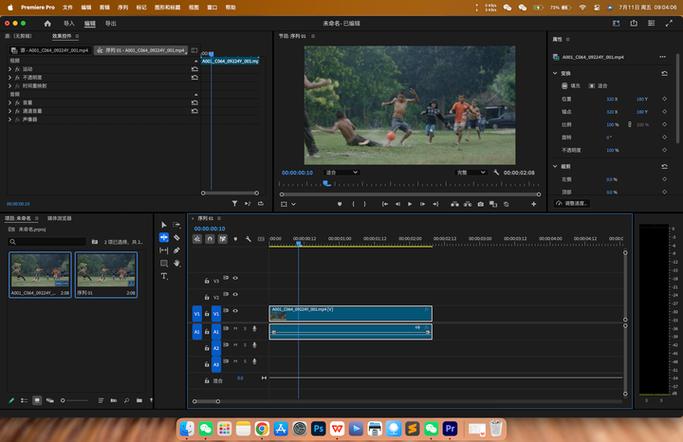Click the Lift button
The width and height of the screenshot is (683, 442).
pos(455,204)
